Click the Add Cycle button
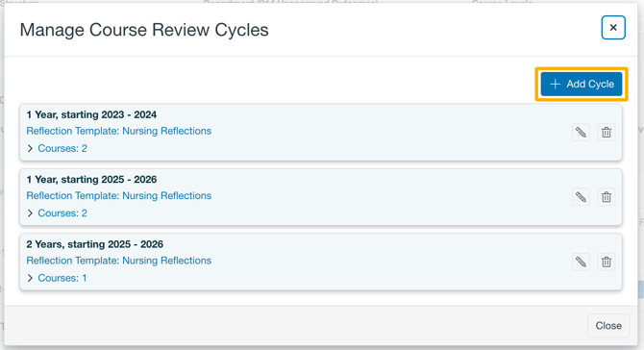Viewport: 644px width, 350px height. click(x=582, y=84)
